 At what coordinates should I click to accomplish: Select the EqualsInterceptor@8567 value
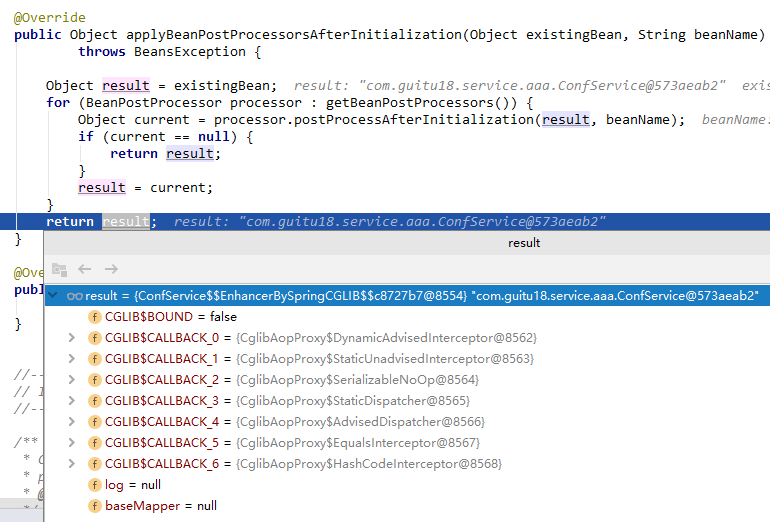tap(358, 443)
